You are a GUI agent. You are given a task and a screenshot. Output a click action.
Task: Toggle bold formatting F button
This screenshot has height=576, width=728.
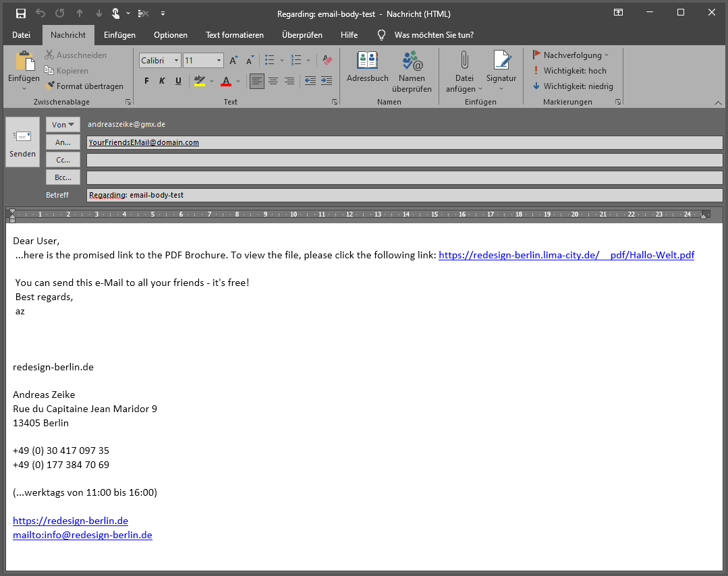(146, 81)
